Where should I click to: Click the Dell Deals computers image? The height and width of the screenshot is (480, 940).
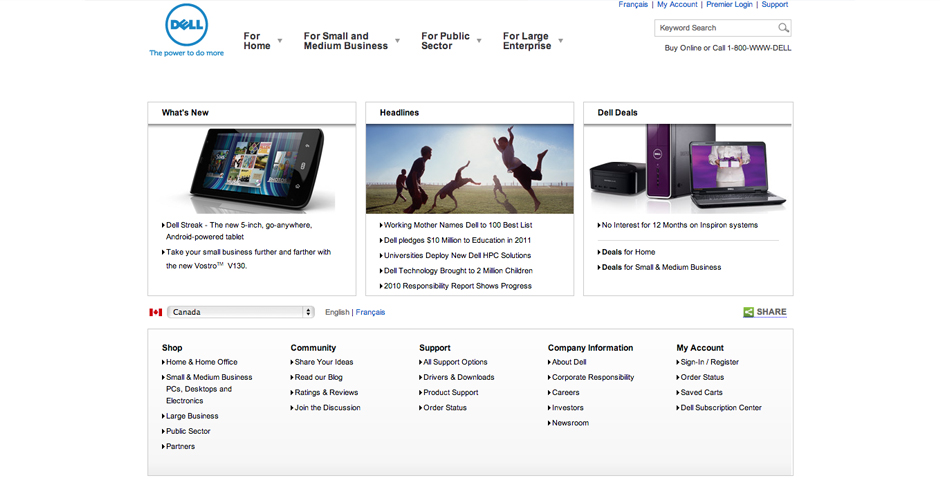click(688, 168)
